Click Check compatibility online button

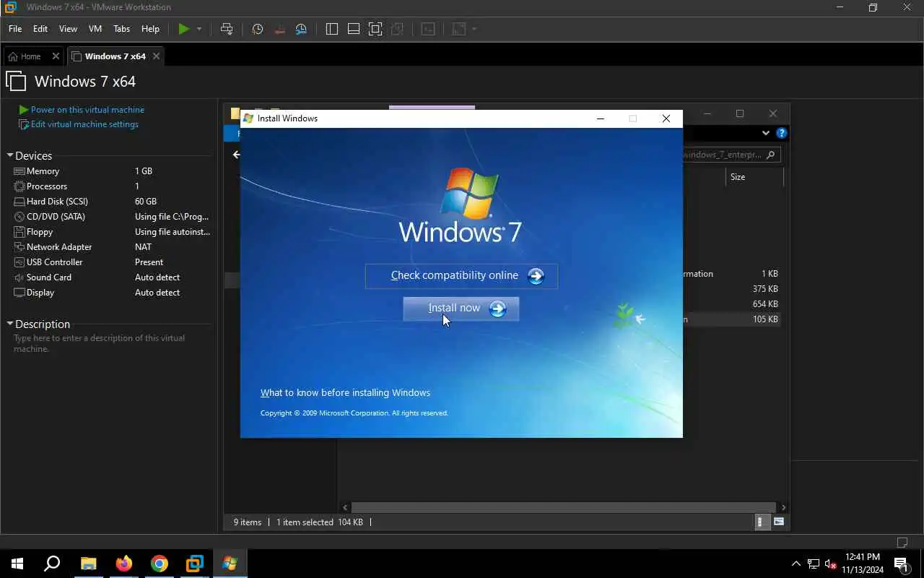pos(461,276)
